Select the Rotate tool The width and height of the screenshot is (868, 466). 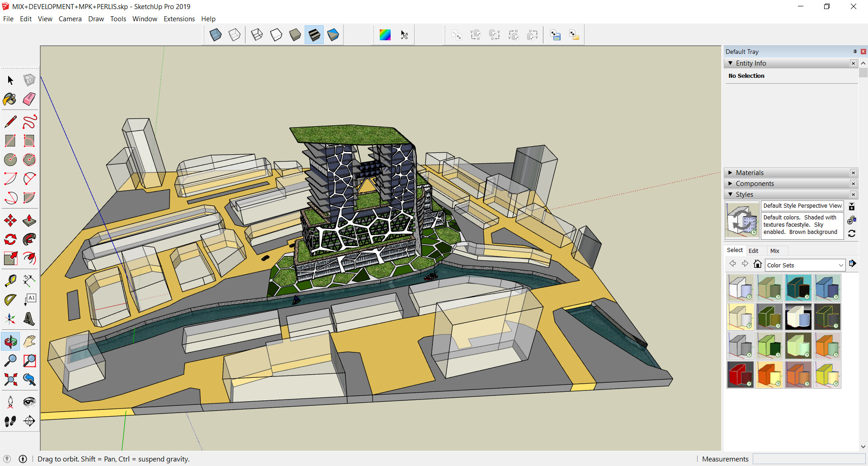coord(10,239)
